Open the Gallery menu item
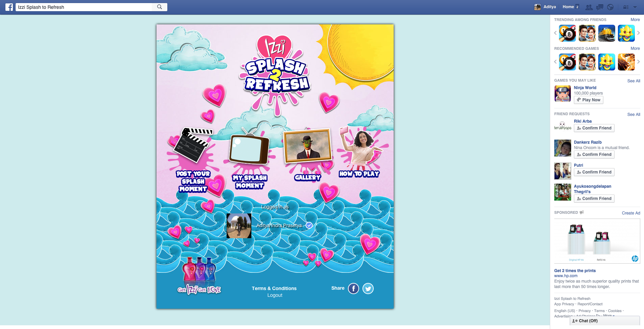 [308, 152]
